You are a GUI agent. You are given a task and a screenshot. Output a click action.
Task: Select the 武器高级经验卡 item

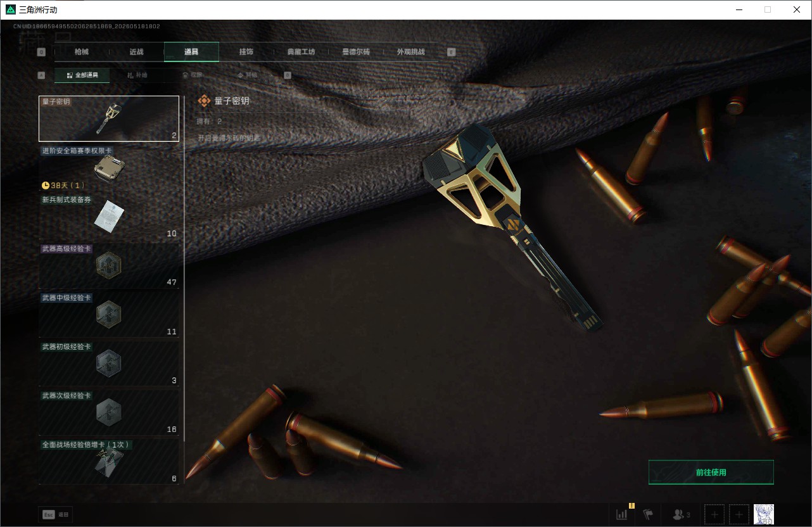point(109,266)
